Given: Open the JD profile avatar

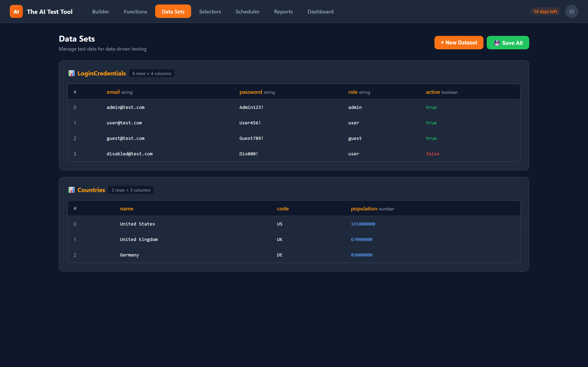Looking at the screenshot, I should point(571,11).
